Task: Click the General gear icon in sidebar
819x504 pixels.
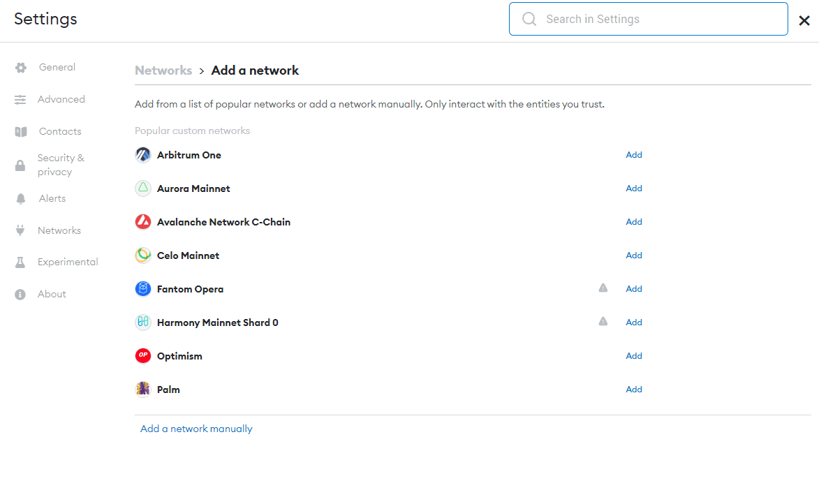Action: point(21,68)
